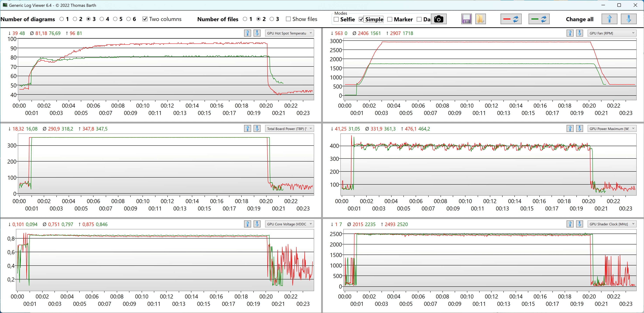
Task: Click inside the GPU Fan RPM chart
Action: [x=490, y=69]
